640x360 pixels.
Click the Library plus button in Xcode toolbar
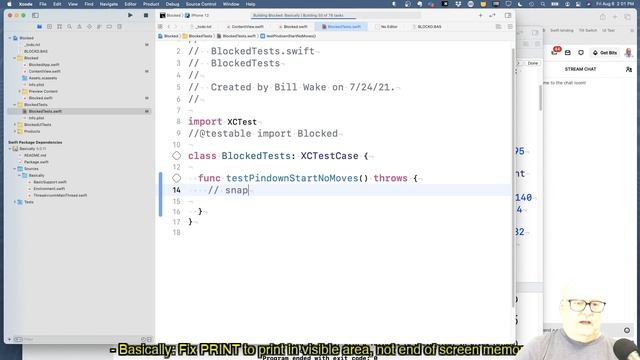pos(480,15)
